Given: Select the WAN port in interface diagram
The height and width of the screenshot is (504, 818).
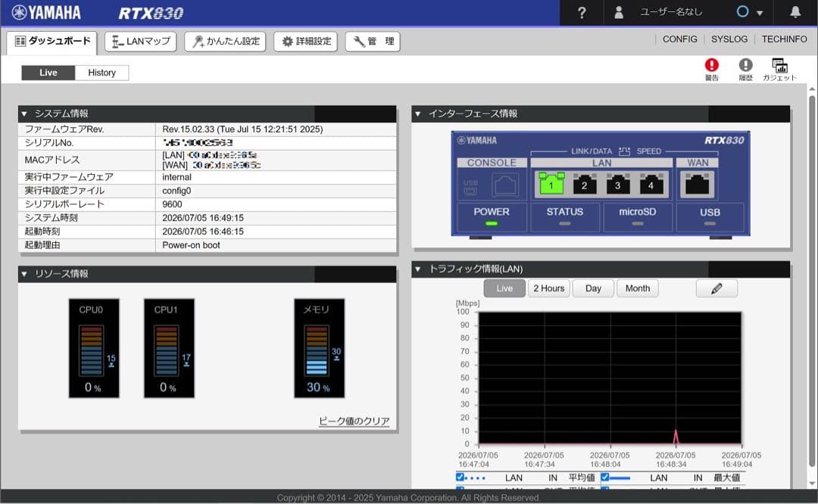Looking at the screenshot, I should (x=698, y=184).
